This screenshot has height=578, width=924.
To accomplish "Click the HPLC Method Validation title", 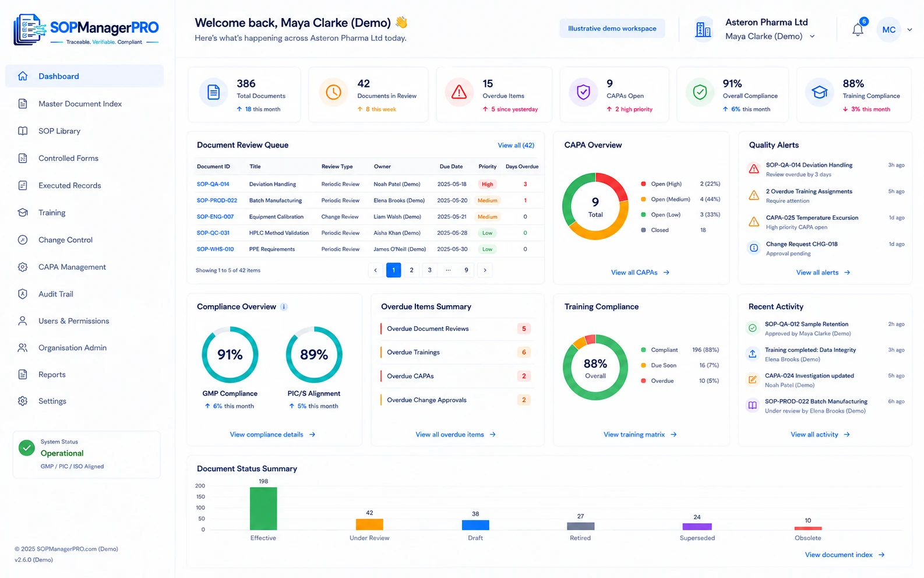I will (x=279, y=233).
